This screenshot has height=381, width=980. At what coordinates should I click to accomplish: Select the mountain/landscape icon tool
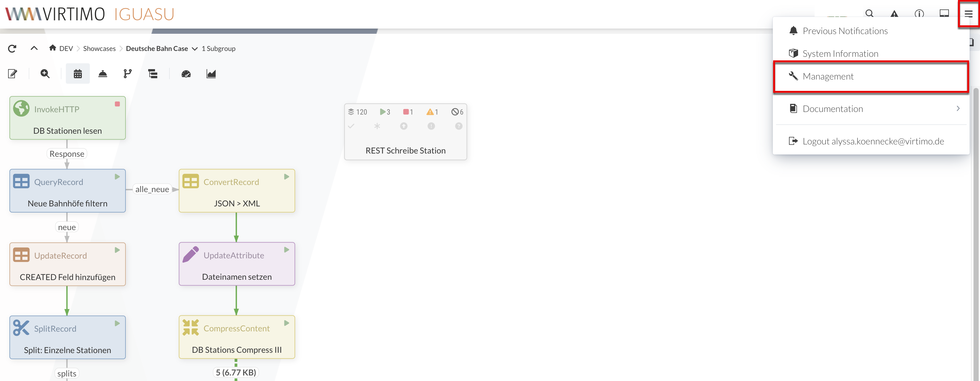tap(210, 74)
